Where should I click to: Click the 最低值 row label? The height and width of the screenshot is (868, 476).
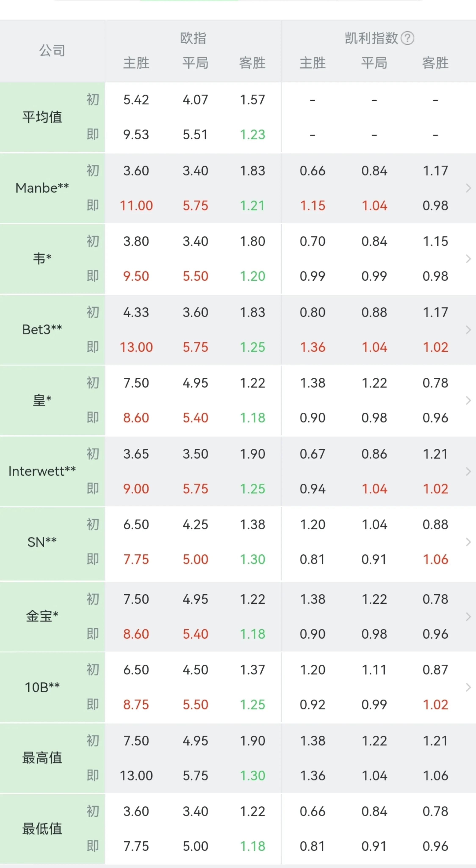[42, 829]
